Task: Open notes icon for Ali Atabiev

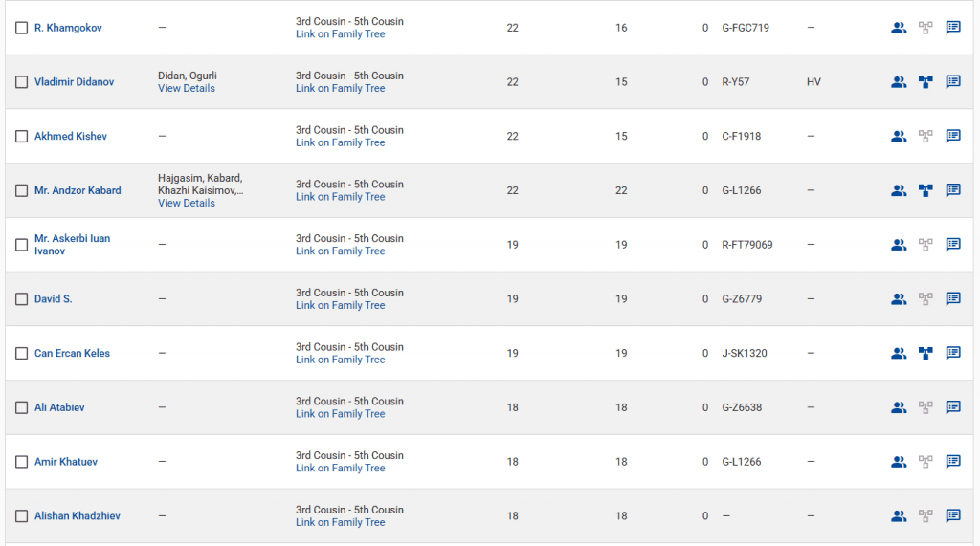Action: pyautogui.click(x=953, y=407)
